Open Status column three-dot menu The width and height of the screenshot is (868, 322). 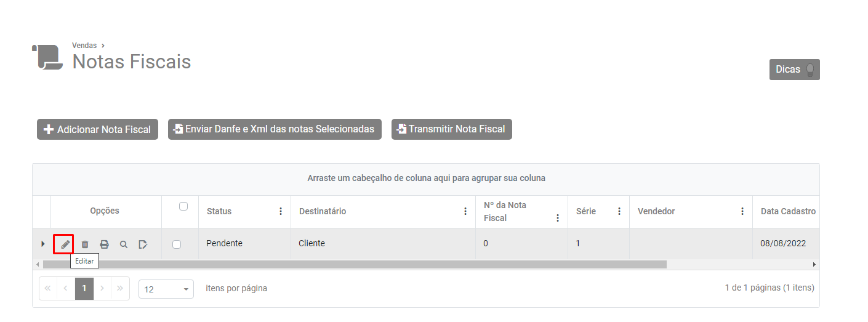click(281, 211)
